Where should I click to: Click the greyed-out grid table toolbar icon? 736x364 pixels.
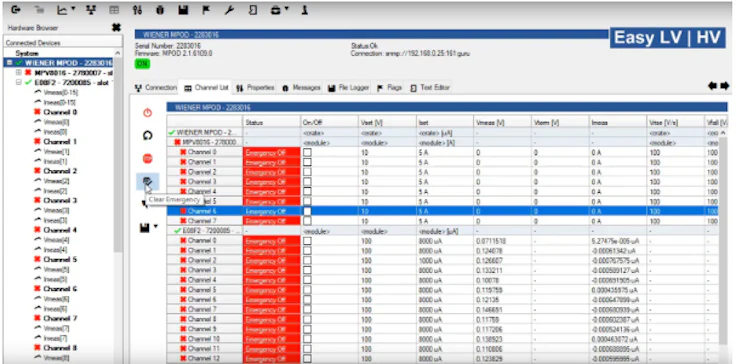(114, 10)
